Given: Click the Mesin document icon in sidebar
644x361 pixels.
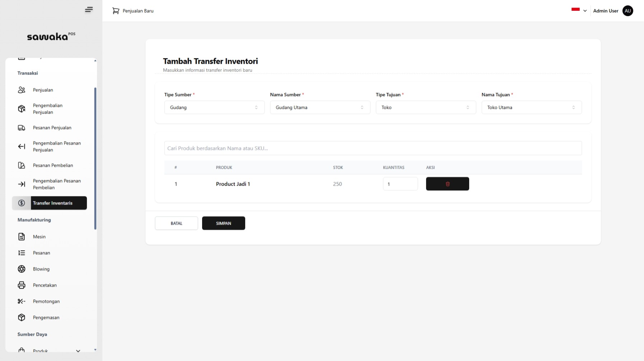Looking at the screenshot, I should click(x=22, y=237).
